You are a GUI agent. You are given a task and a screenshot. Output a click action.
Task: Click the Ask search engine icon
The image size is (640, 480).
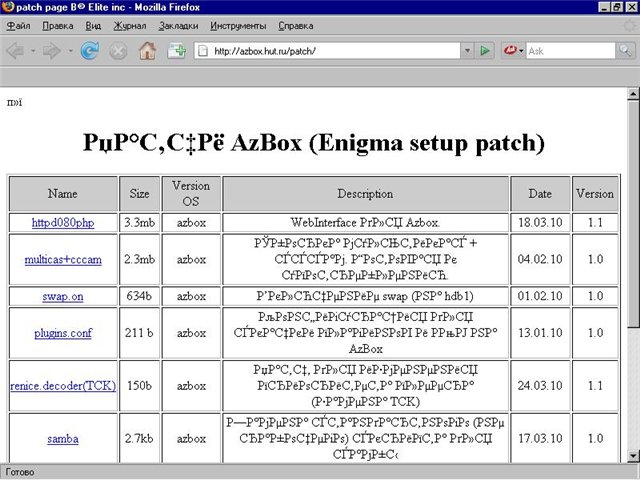tap(510, 51)
